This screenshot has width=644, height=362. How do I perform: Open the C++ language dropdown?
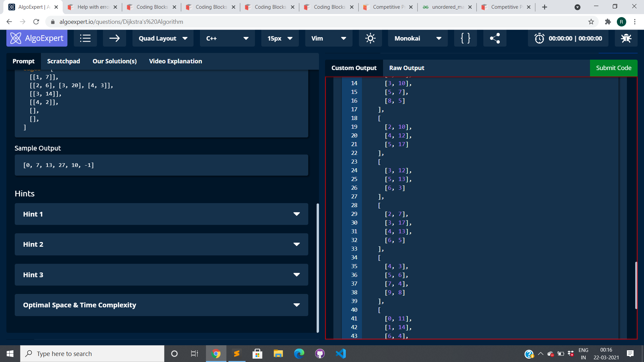pos(227,38)
